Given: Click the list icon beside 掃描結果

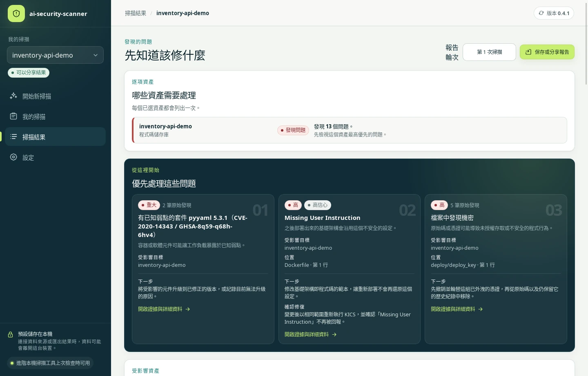Looking at the screenshot, I should coord(13,137).
